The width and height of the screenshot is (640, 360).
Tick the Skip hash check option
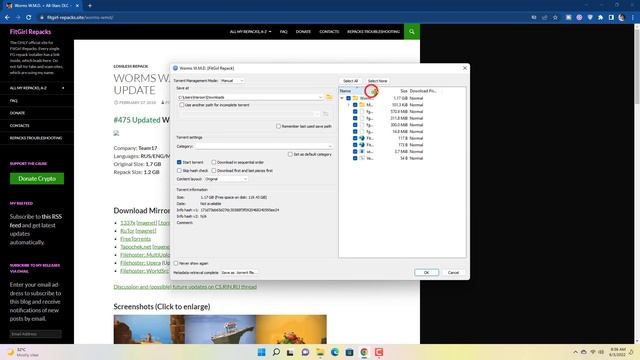tap(179, 170)
